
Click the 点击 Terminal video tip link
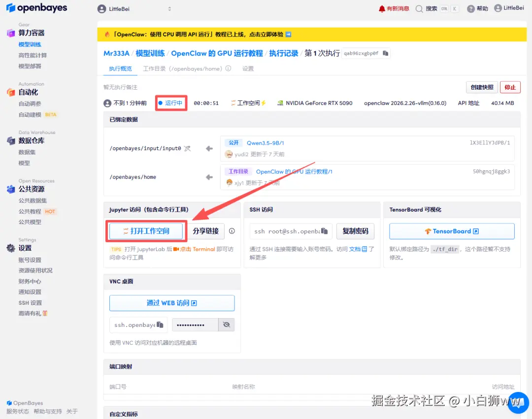coord(194,249)
